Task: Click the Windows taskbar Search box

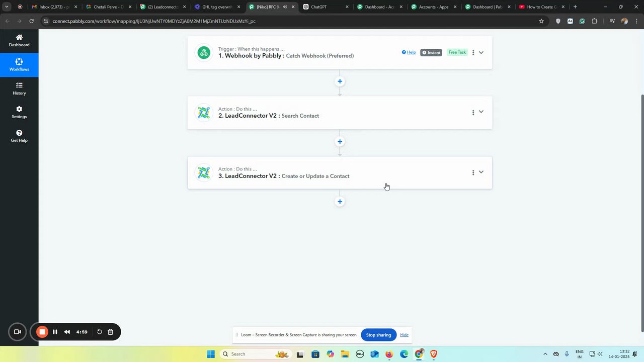Action: 256,354
